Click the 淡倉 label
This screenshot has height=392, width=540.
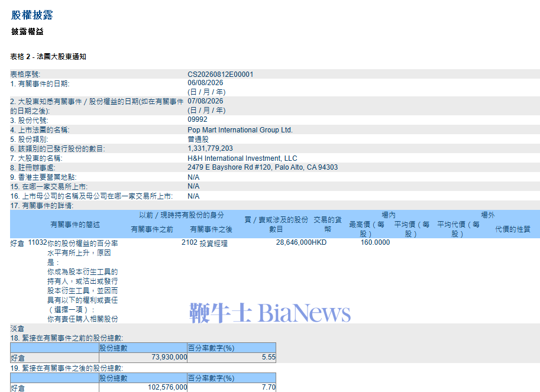[x=17, y=329]
